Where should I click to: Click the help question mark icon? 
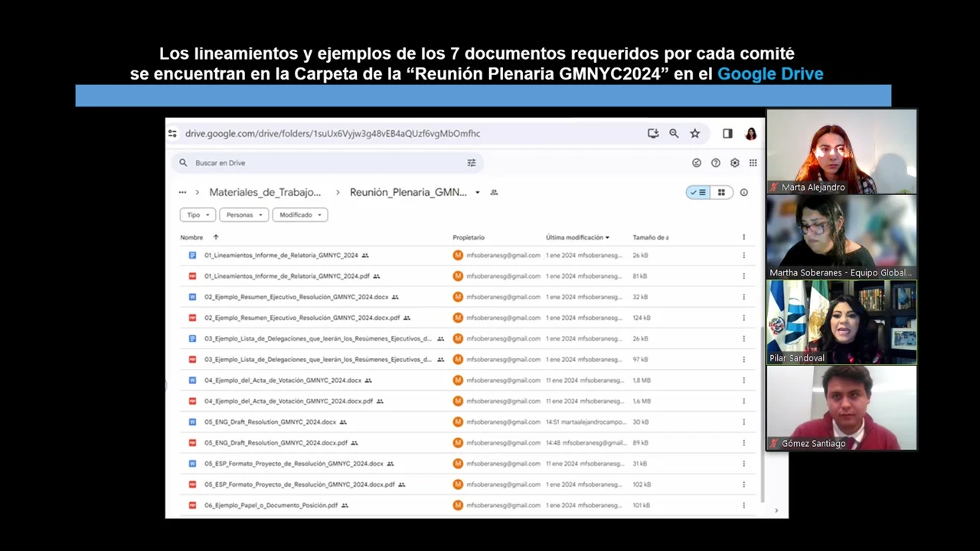[715, 163]
